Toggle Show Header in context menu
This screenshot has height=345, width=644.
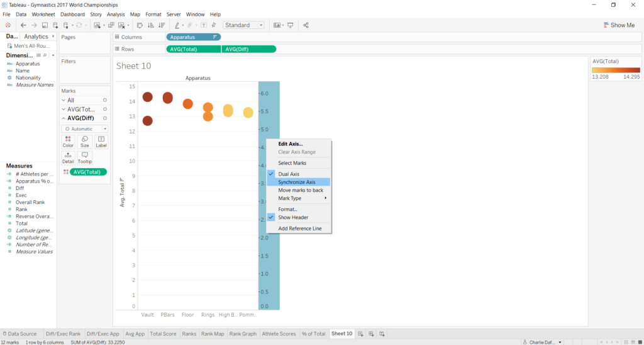[x=299, y=217]
